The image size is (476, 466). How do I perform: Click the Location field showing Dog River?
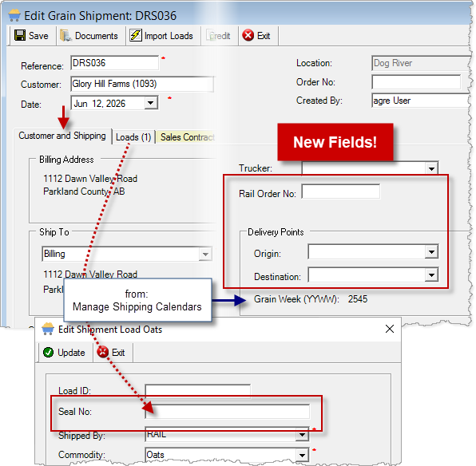[x=420, y=63]
